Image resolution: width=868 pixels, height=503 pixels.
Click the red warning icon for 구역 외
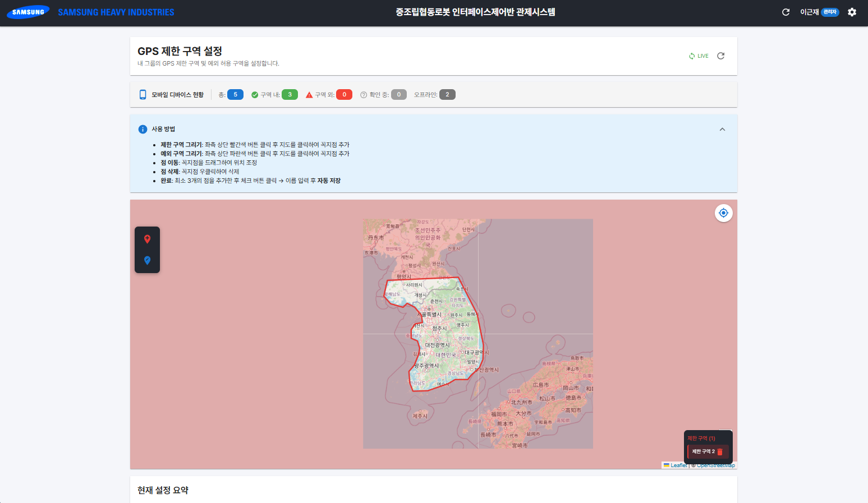point(309,95)
